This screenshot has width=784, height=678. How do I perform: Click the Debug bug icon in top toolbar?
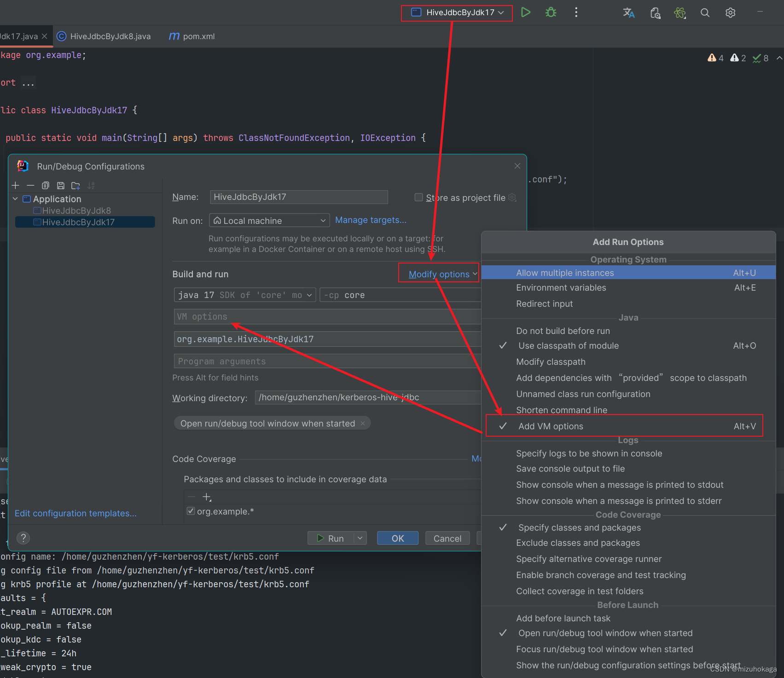tap(551, 12)
